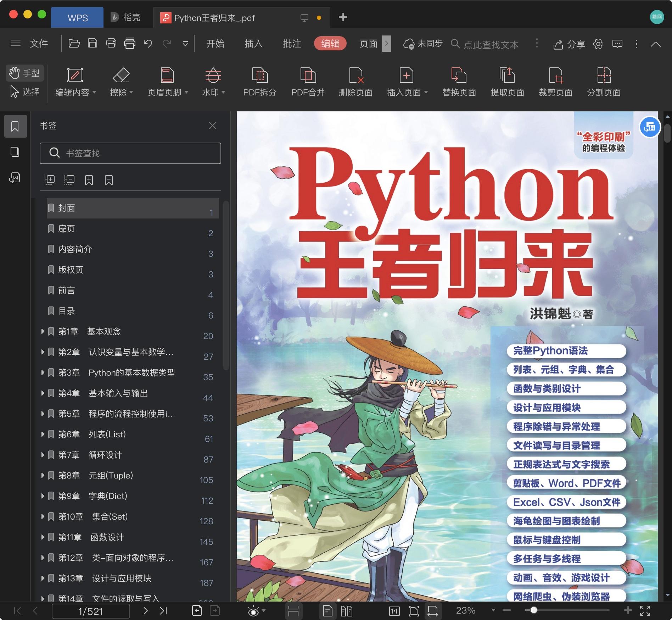Toggle the bookmark panel sidebar button
This screenshot has width=672, height=620.
point(15,126)
